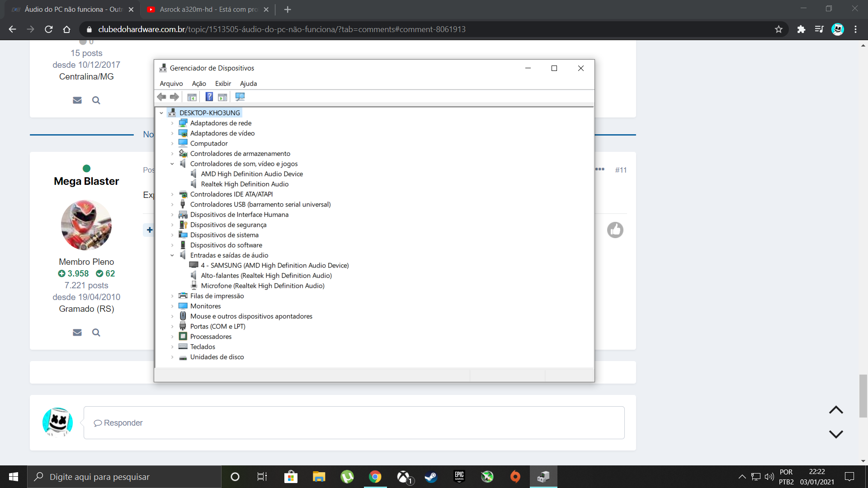Open Microsoft Store from taskbar

pyautogui.click(x=291, y=477)
